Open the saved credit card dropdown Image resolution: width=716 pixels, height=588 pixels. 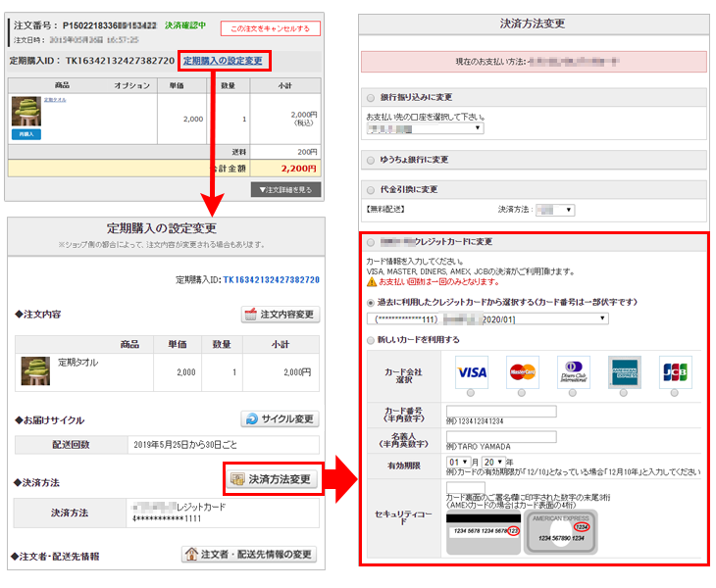tap(487, 318)
